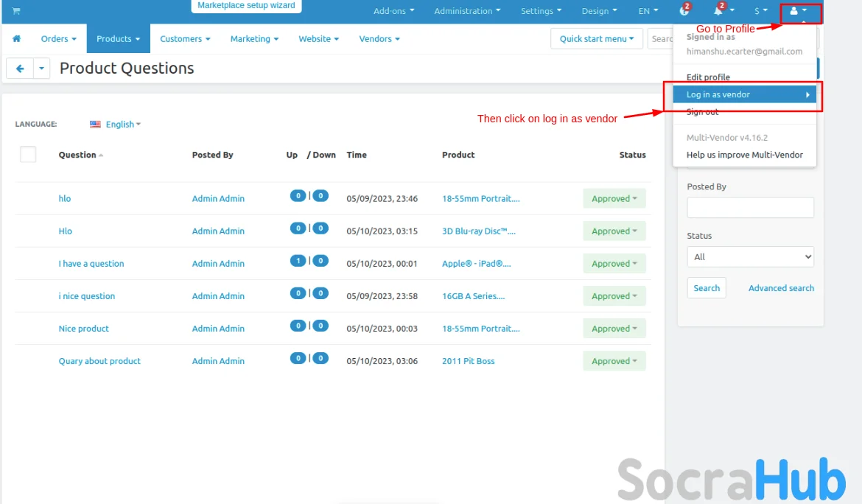Click the US flag language icon
Image resolution: width=862 pixels, height=504 pixels.
click(95, 125)
